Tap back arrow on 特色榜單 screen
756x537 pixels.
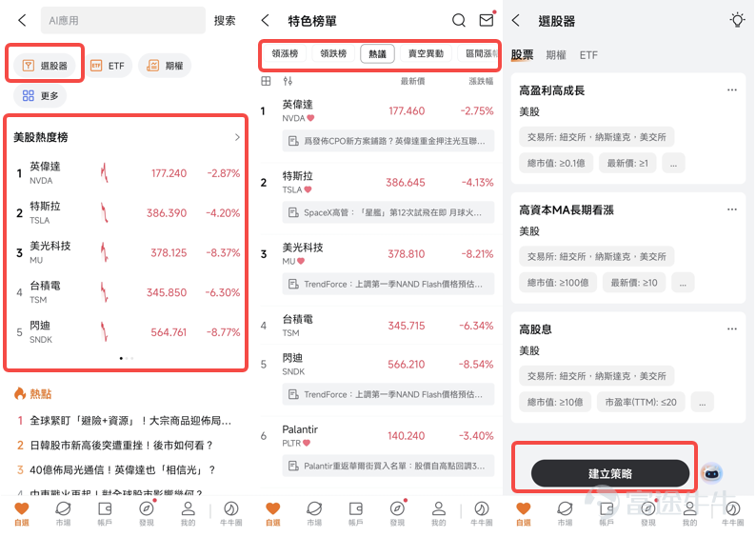pyautogui.click(x=265, y=20)
